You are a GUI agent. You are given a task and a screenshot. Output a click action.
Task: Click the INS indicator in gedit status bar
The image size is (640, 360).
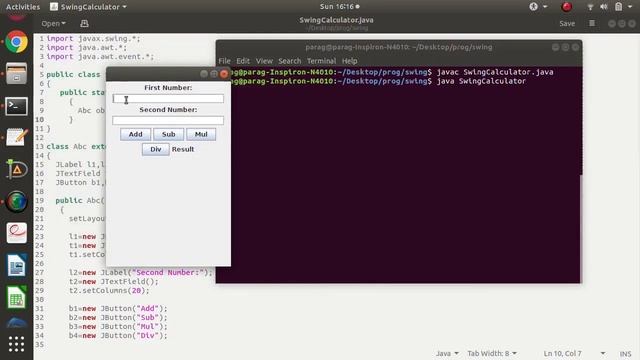point(625,354)
